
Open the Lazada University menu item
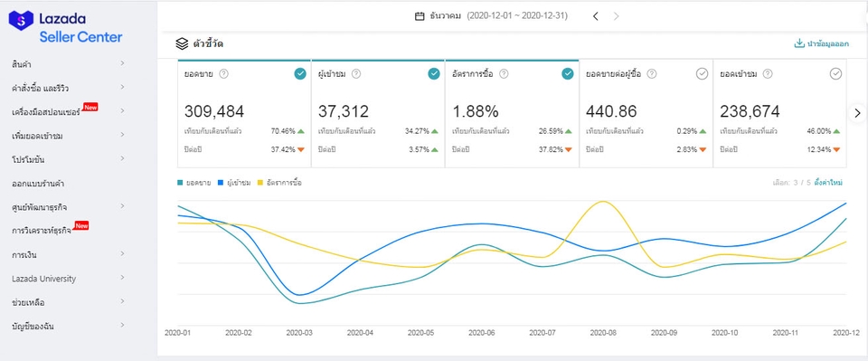tap(43, 279)
